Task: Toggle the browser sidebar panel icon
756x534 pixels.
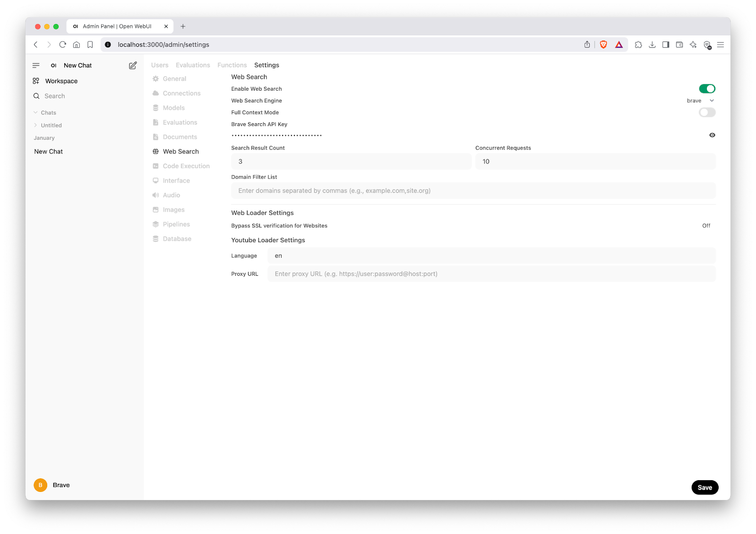Action: [666, 44]
